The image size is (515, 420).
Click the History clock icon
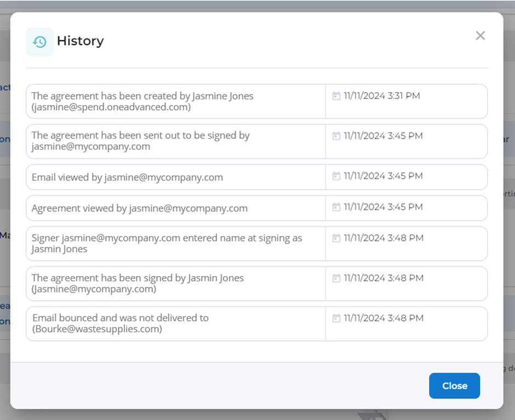[39, 42]
